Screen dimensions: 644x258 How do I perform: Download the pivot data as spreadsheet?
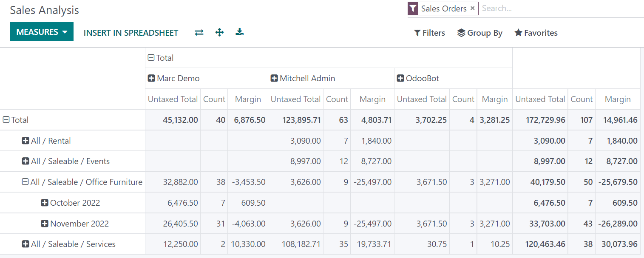tap(239, 32)
